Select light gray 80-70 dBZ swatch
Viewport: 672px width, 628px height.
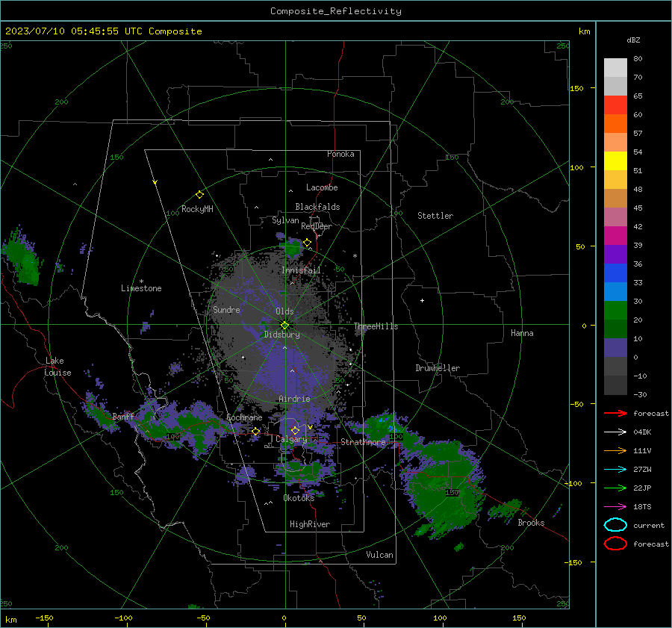(615, 67)
